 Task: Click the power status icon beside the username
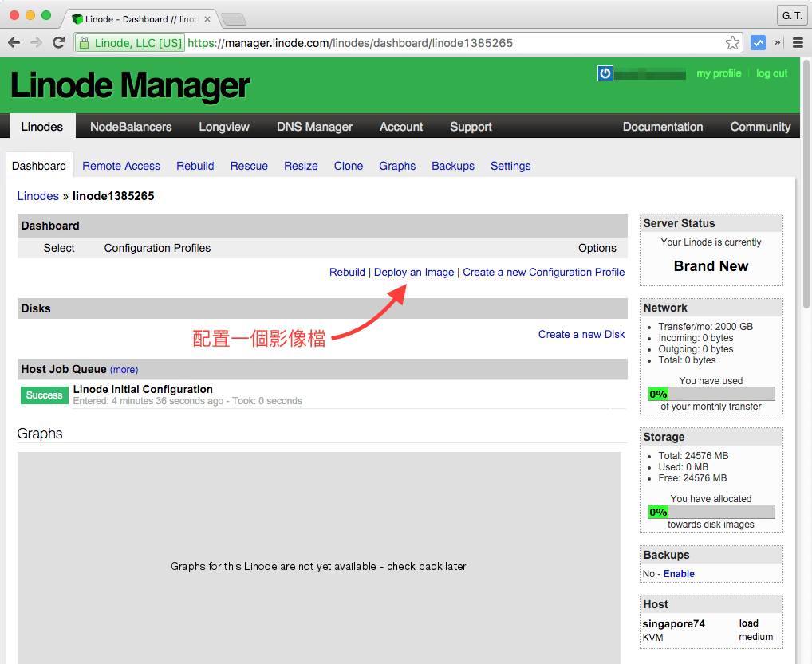pos(605,73)
